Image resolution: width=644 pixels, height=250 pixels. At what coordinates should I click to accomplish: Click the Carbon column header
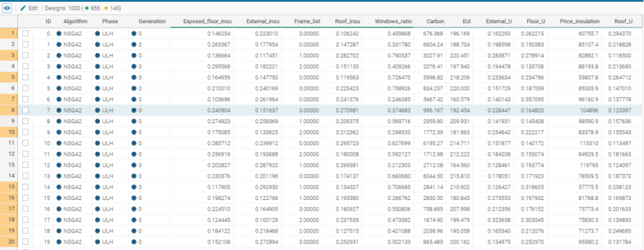435,21
